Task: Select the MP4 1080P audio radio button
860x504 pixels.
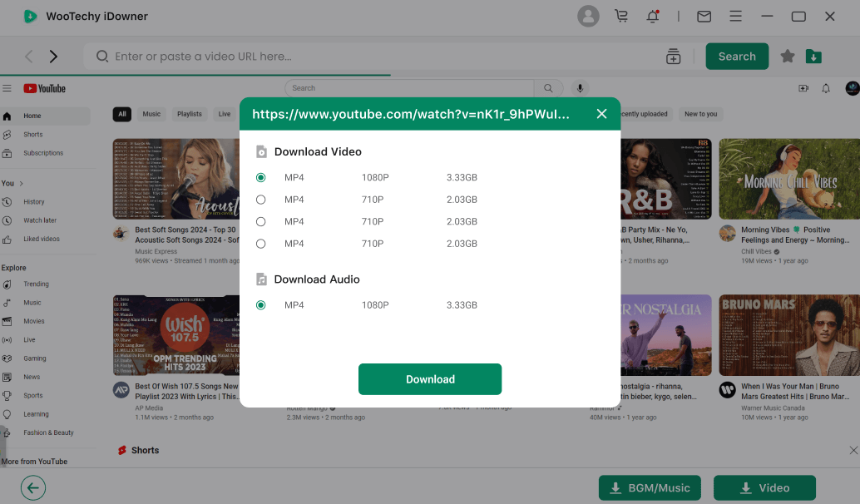Action: tap(261, 305)
